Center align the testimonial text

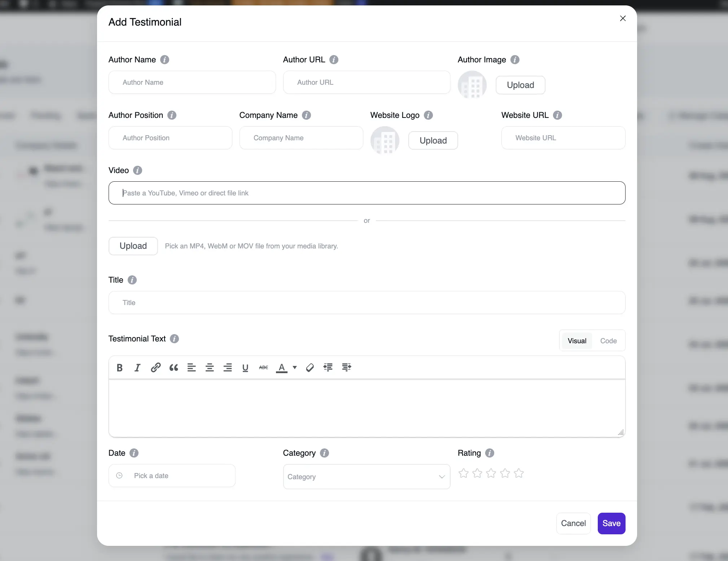coord(210,367)
